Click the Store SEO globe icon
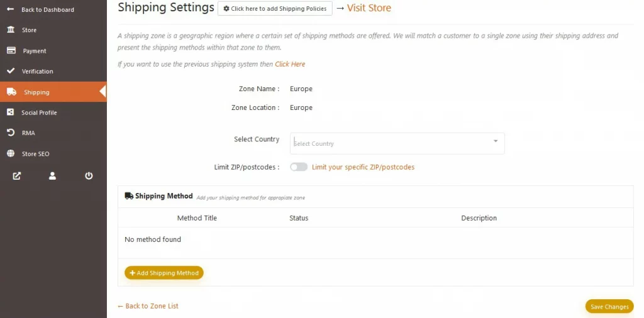Viewport: 644px width, 318px height. point(11,153)
